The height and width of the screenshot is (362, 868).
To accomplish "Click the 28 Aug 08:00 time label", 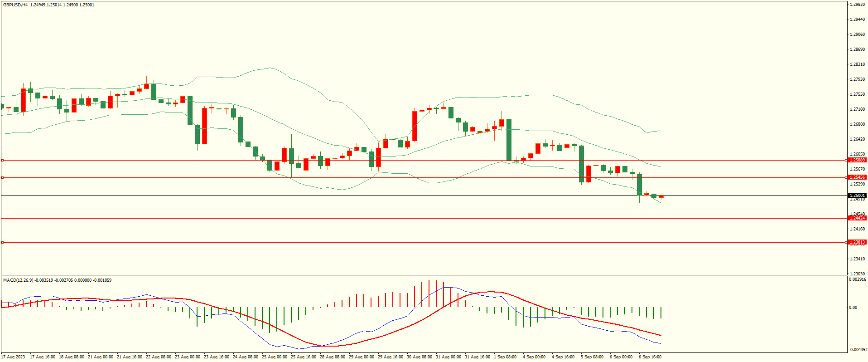I will click(x=333, y=357).
